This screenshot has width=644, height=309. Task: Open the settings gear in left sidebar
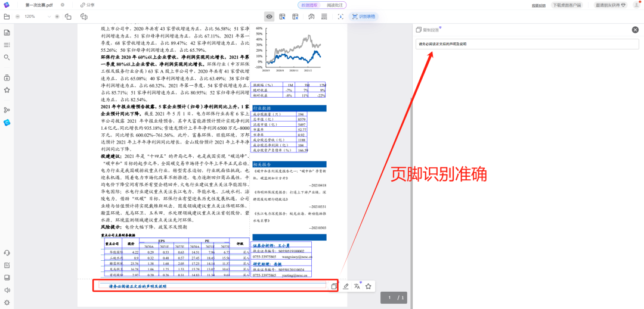point(7,303)
